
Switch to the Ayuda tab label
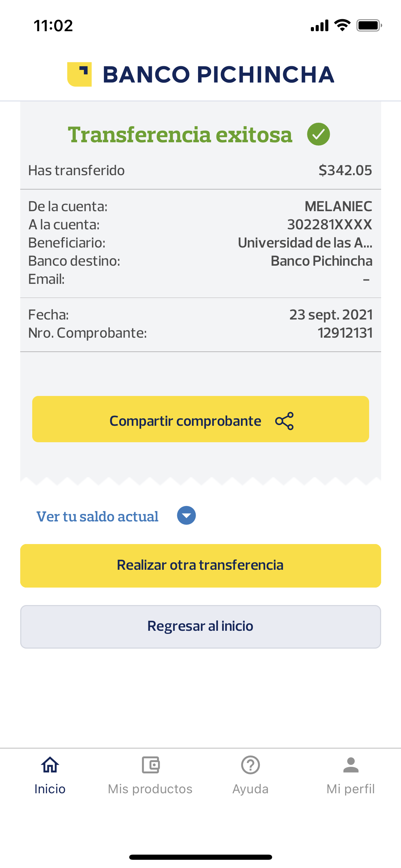(251, 789)
